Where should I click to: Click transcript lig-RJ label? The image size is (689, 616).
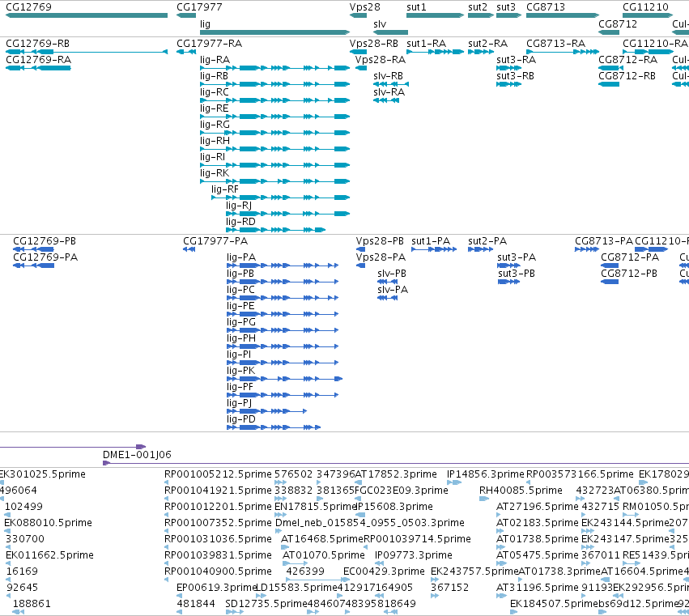[239, 205]
